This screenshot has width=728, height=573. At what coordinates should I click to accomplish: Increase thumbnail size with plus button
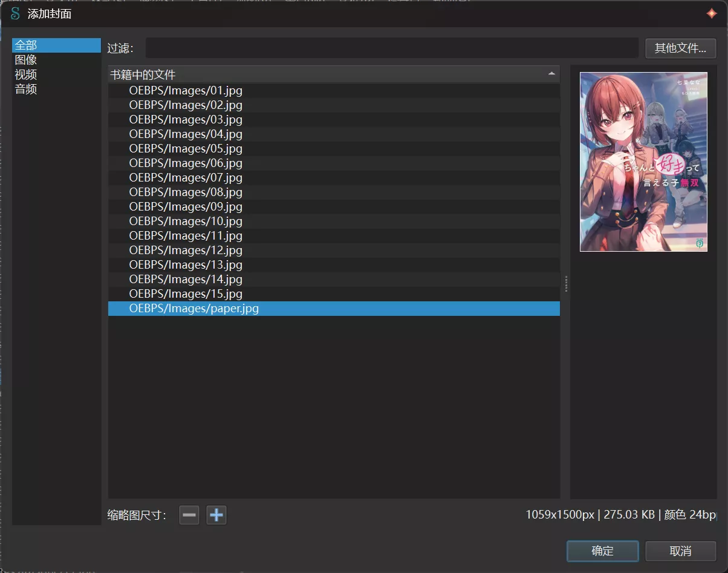click(x=216, y=516)
